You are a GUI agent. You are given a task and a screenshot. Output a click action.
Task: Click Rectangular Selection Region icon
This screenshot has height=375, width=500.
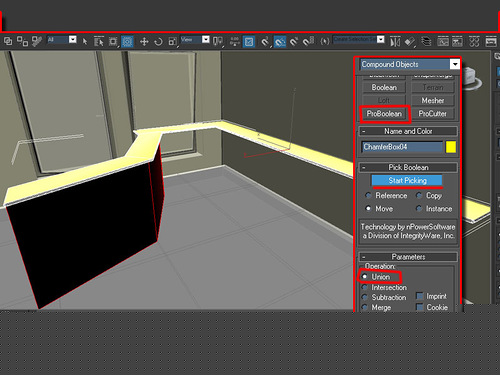[113, 41]
